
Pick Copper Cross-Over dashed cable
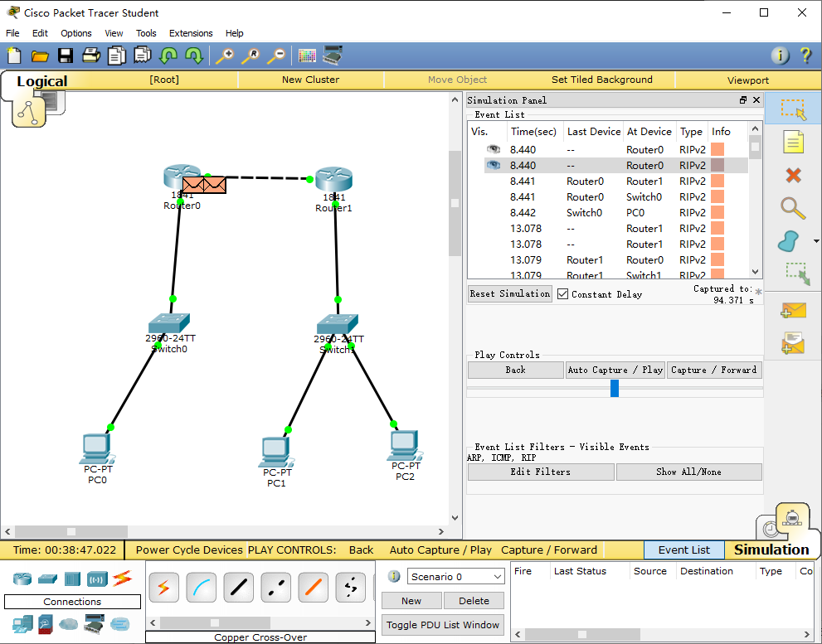(275, 588)
